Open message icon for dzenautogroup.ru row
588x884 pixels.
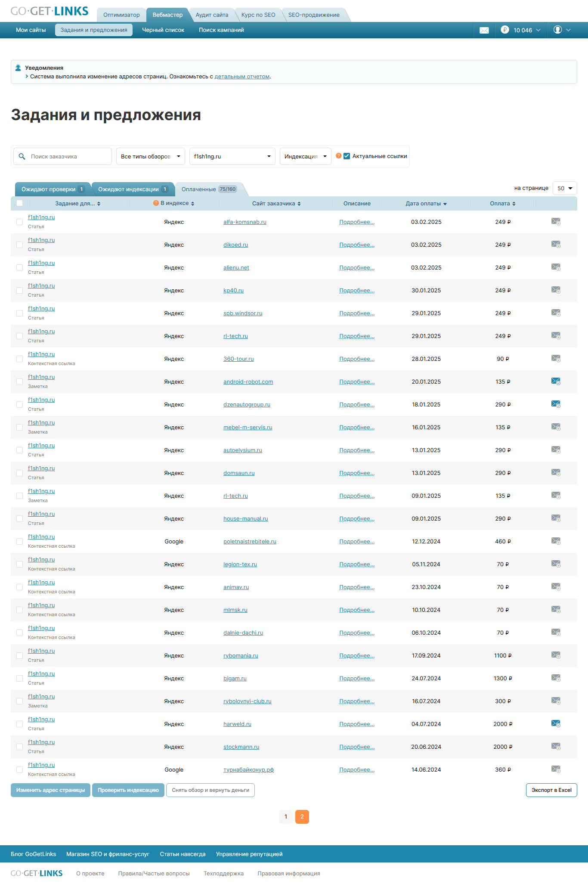click(556, 404)
